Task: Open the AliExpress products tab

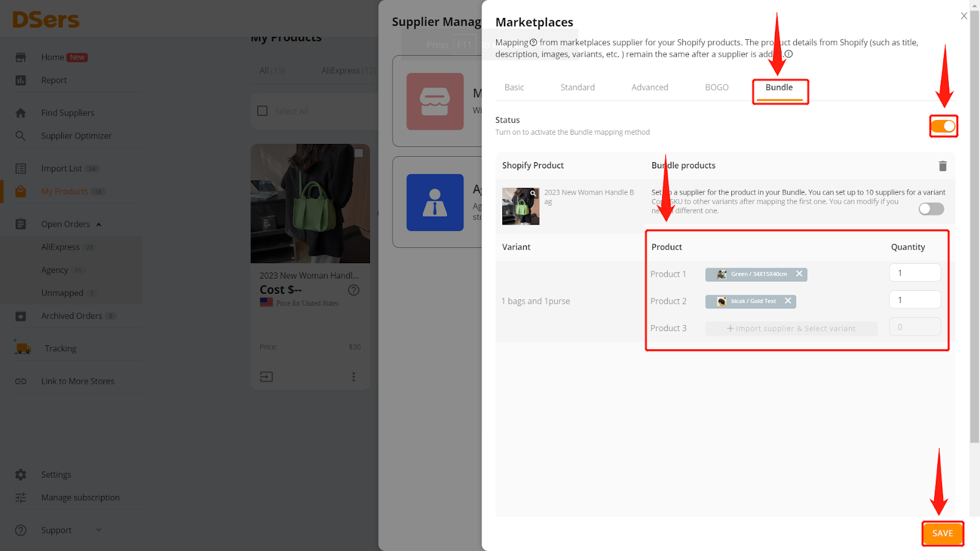Action: click(349, 70)
